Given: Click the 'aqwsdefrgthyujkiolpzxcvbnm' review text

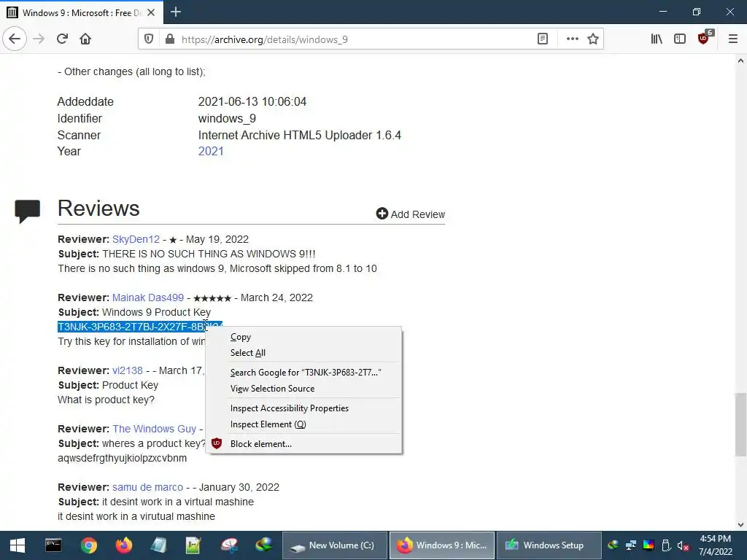Looking at the screenshot, I should click(122, 458).
